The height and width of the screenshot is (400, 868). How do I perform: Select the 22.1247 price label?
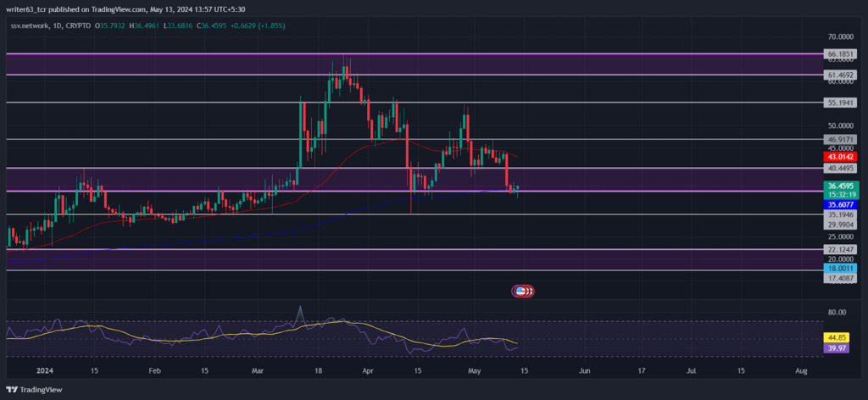842,249
